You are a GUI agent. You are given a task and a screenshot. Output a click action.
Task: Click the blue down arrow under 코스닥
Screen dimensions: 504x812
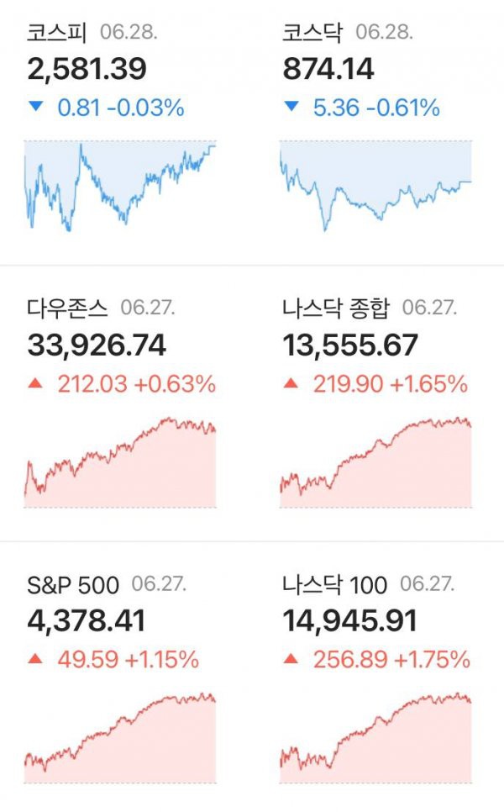click(x=291, y=107)
